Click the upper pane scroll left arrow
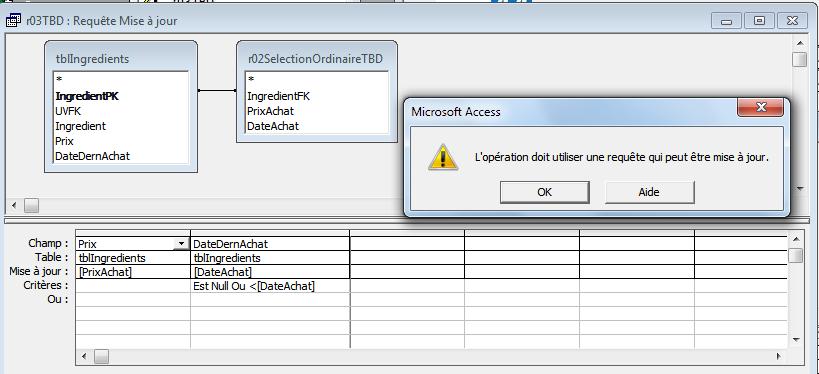The width and height of the screenshot is (819, 374). click(x=14, y=205)
